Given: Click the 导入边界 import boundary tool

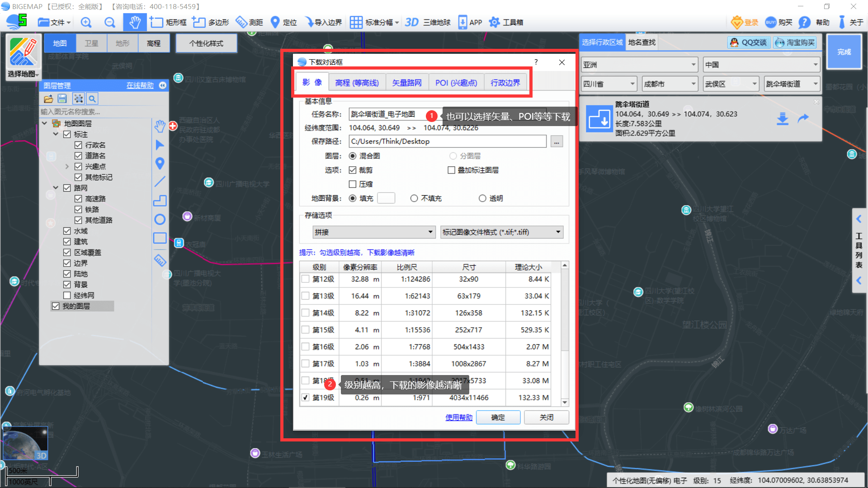Looking at the screenshot, I should (324, 22).
